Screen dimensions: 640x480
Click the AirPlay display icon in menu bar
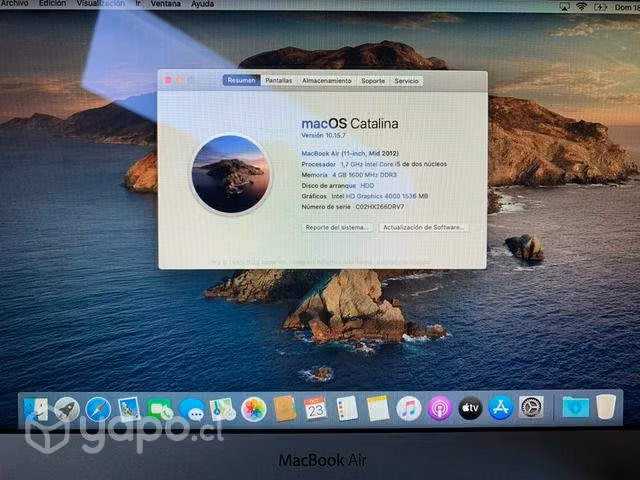564,6
